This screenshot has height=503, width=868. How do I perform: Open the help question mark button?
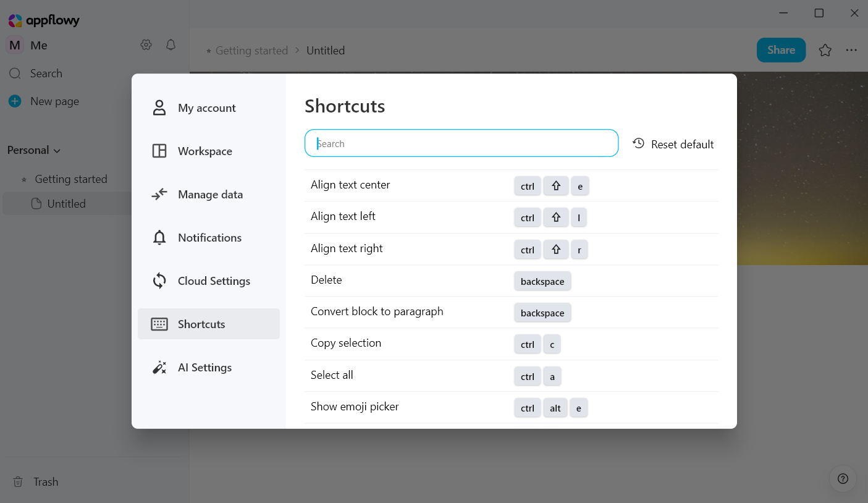[x=843, y=478]
